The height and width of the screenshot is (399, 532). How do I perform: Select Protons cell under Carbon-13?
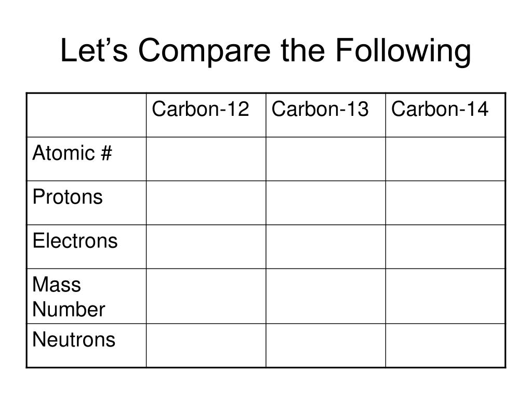point(326,203)
